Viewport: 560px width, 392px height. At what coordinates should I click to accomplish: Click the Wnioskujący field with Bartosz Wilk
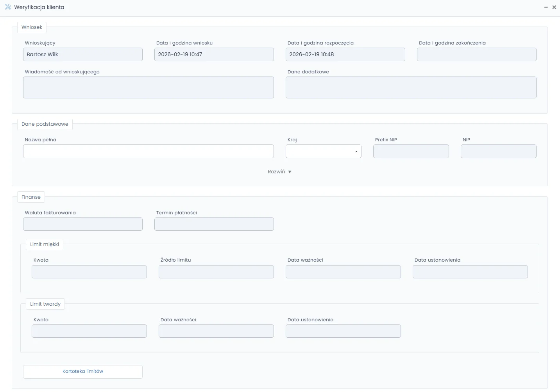(x=83, y=55)
